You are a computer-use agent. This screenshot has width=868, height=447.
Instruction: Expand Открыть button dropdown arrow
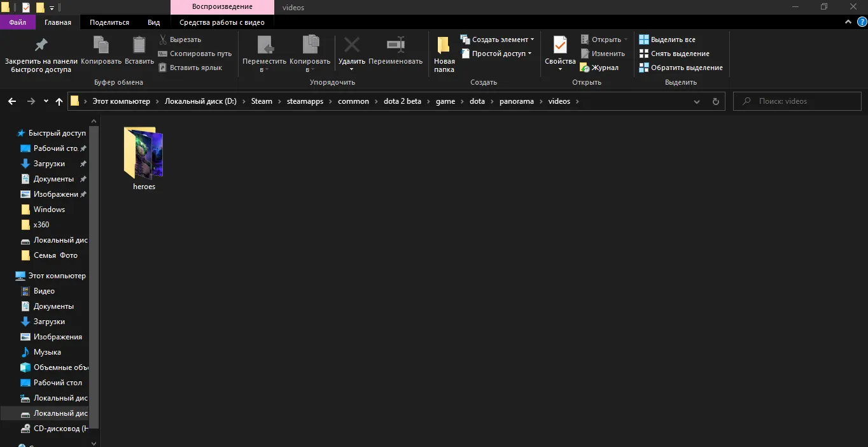pyautogui.click(x=626, y=39)
